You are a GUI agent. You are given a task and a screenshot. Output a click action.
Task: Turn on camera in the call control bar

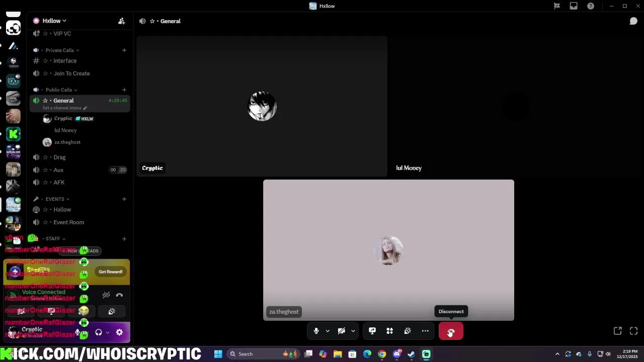point(341,331)
